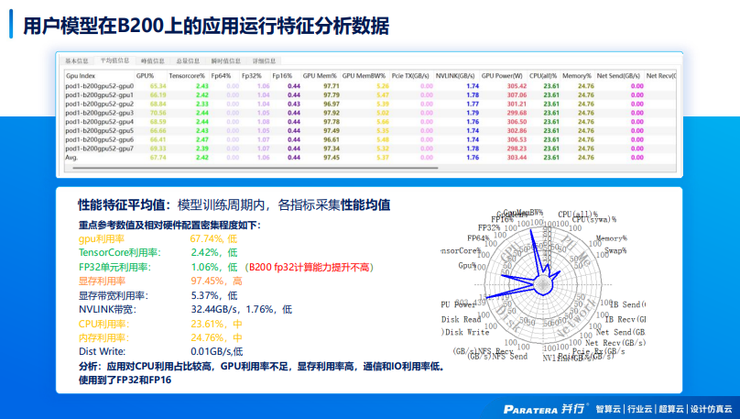The image size is (740, 419).
Task: Click the Fp32% column header
Action: [x=251, y=75]
